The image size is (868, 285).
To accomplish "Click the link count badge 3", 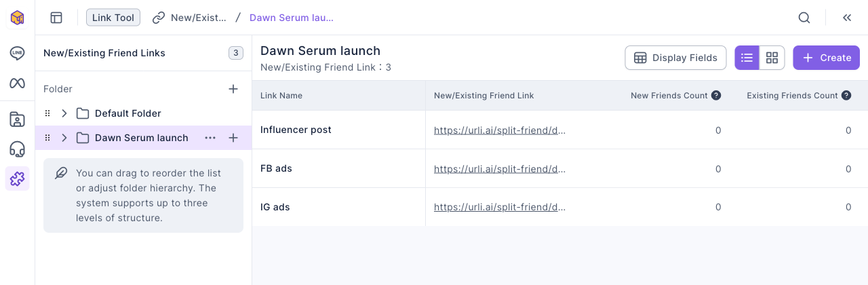I will [236, 53].
